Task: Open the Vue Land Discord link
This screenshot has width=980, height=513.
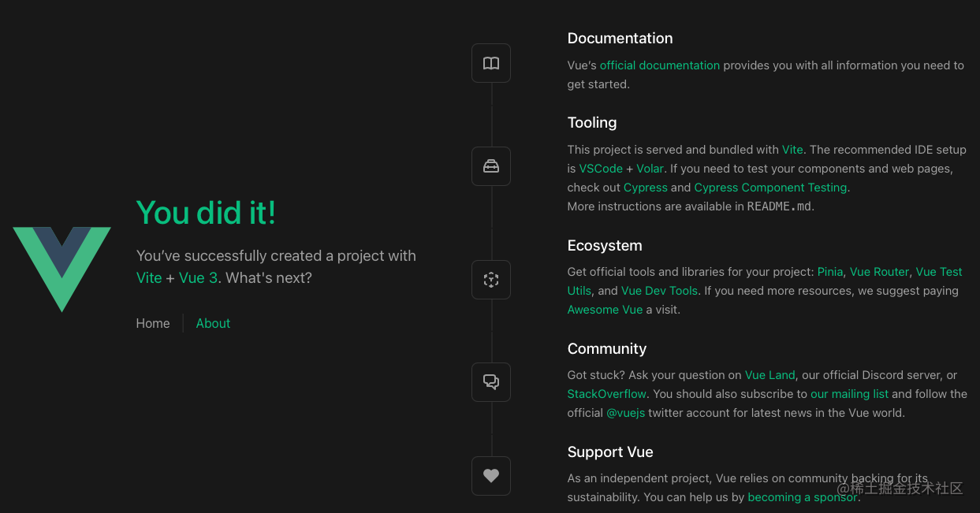Action: [769, 374]
